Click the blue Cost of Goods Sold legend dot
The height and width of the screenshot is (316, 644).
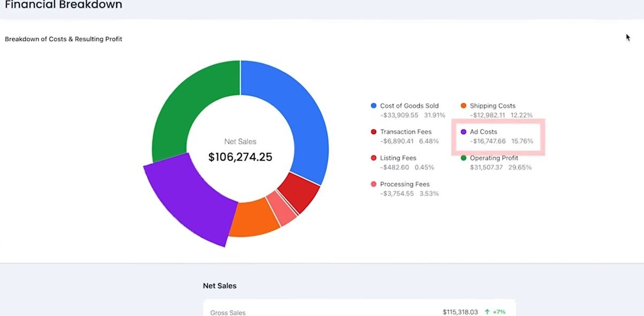coord(373,106)
